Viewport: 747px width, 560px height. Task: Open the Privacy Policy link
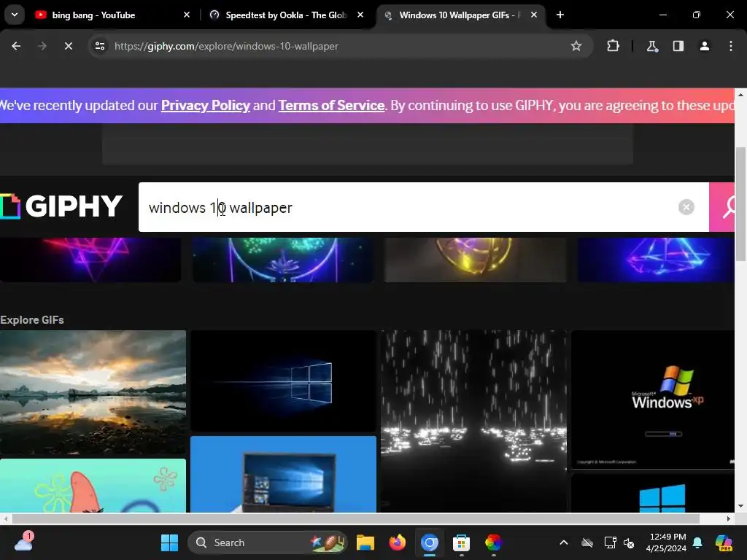(205, 105)
